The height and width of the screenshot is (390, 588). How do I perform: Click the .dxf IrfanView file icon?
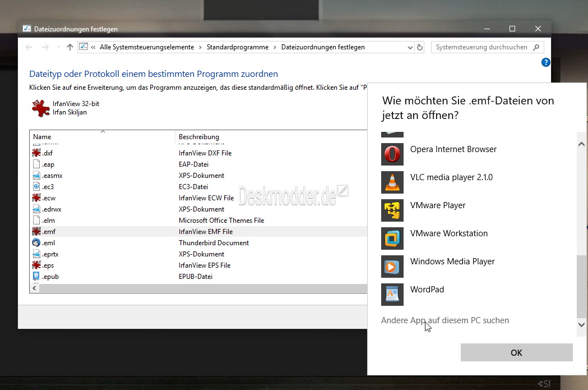point(36,153)
